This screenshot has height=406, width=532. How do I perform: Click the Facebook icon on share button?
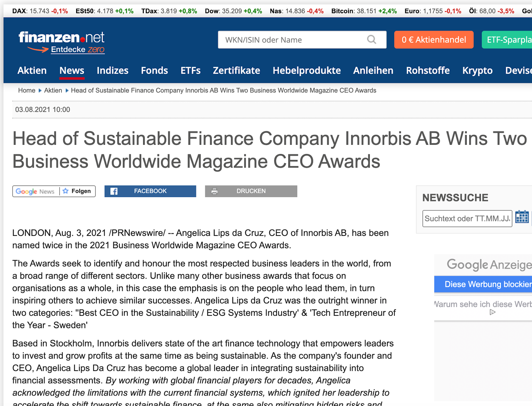(114, 191)
